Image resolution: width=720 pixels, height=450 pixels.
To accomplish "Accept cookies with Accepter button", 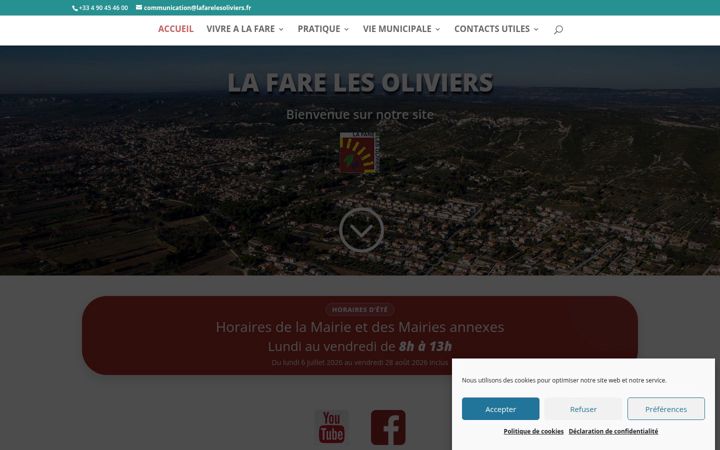I will (501, 409).
